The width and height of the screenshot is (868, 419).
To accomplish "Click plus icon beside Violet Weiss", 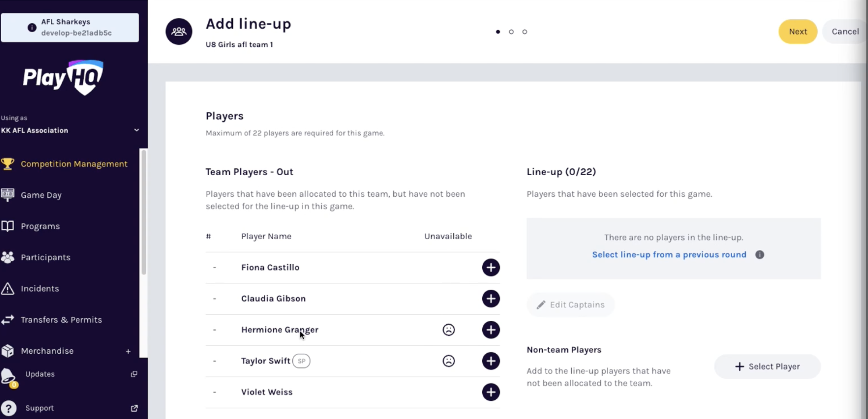I will 491,392.
